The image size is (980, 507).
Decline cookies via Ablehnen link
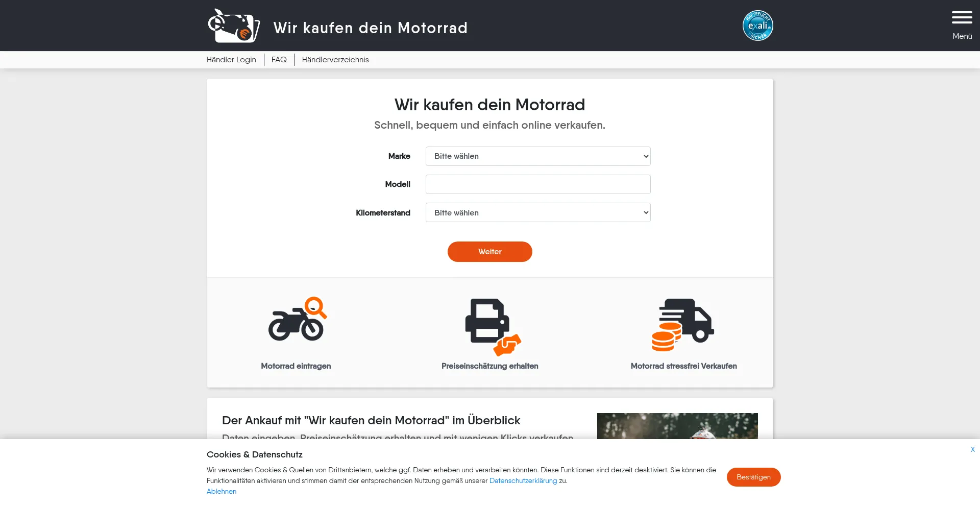pyautogui.click(x=222, y=491)
